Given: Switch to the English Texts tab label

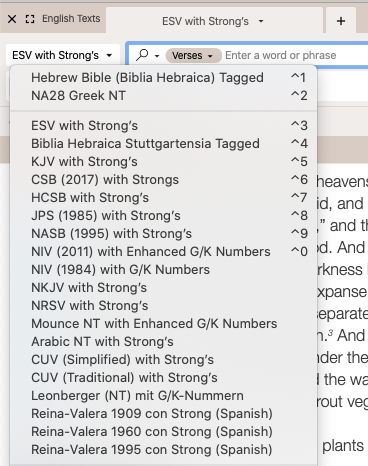Looking at the screenshot, I should point(71,19).
